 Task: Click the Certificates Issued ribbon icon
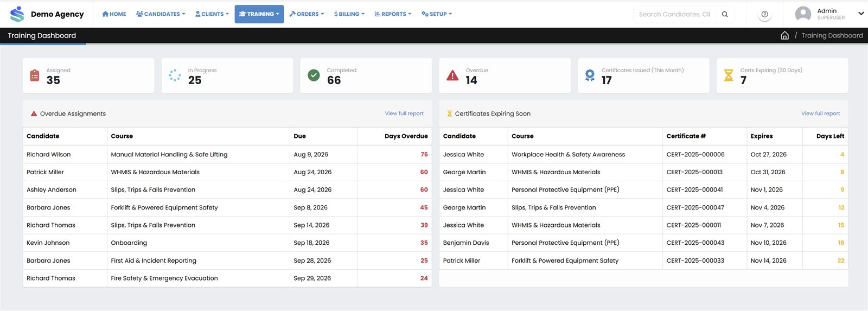590,75
